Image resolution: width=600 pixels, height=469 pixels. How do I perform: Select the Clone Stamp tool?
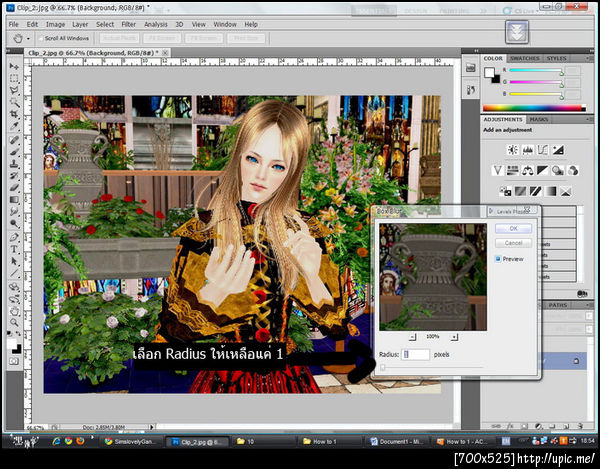click(x=14, y=164)
